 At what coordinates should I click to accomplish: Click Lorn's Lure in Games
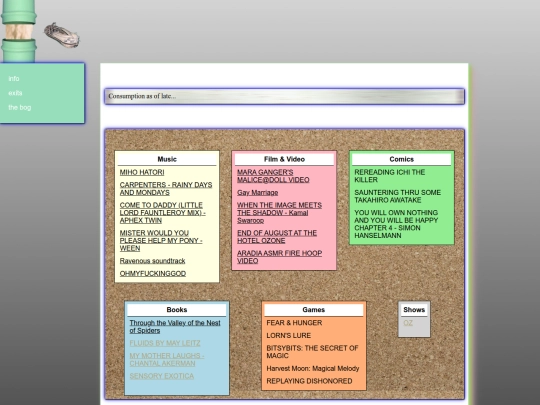pos(289,335)
